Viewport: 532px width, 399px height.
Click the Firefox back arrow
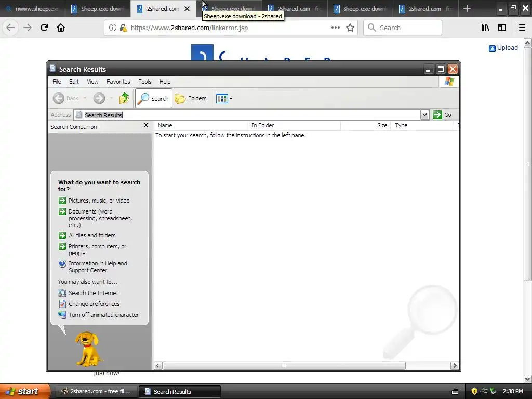[x=10, y=28]
